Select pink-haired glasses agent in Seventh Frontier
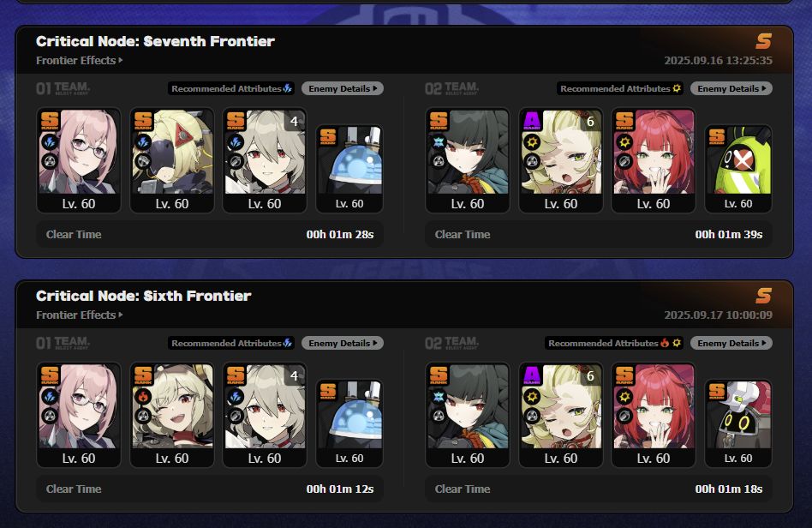Viewport: 812px width, 528px height. point(79,160)
